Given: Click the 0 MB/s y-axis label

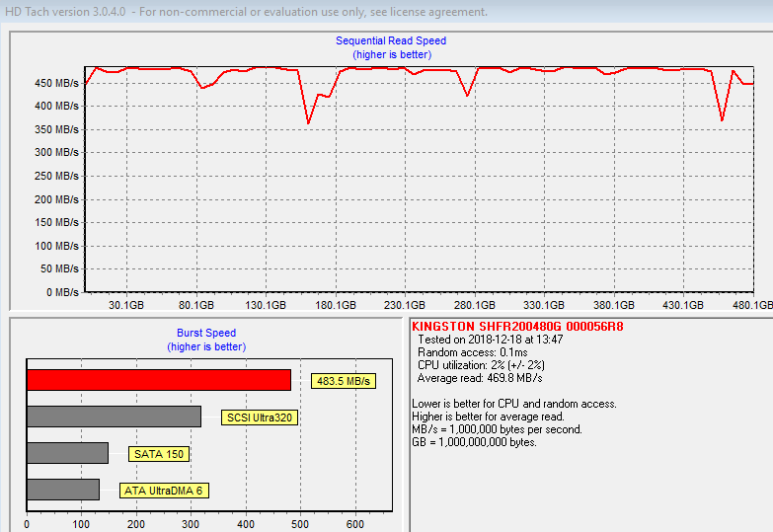Looking at the screenshot, I should coord(62,292).
